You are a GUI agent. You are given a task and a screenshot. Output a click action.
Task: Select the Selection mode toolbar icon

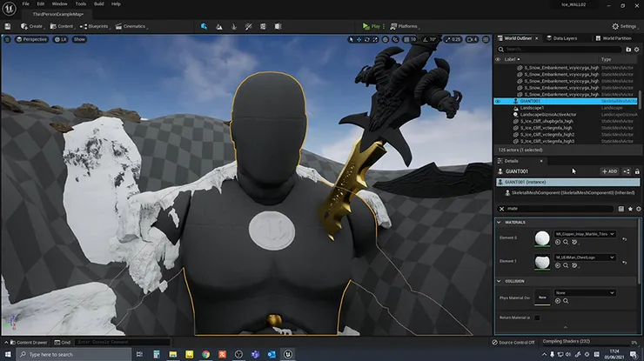(x=204, y=26)
